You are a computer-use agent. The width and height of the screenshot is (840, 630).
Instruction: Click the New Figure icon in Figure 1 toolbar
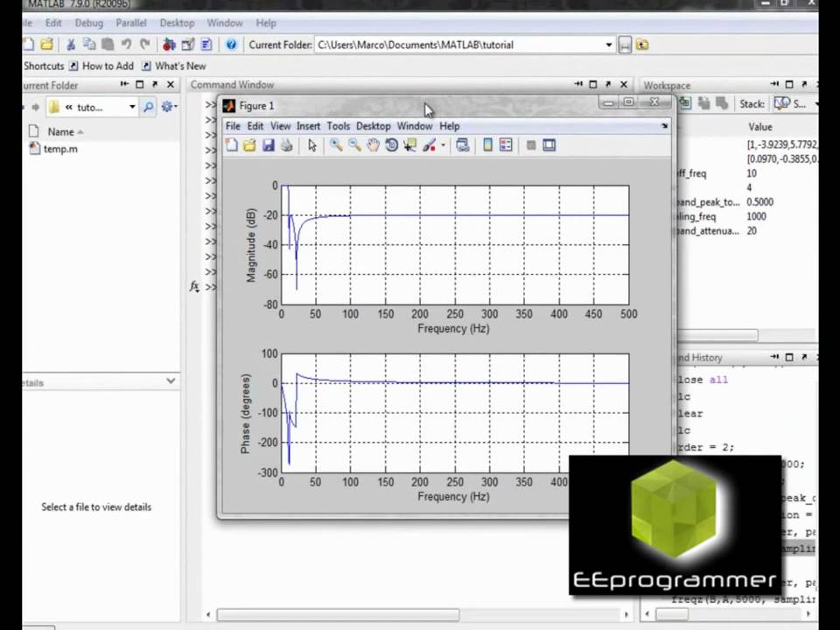coord(232,145)
